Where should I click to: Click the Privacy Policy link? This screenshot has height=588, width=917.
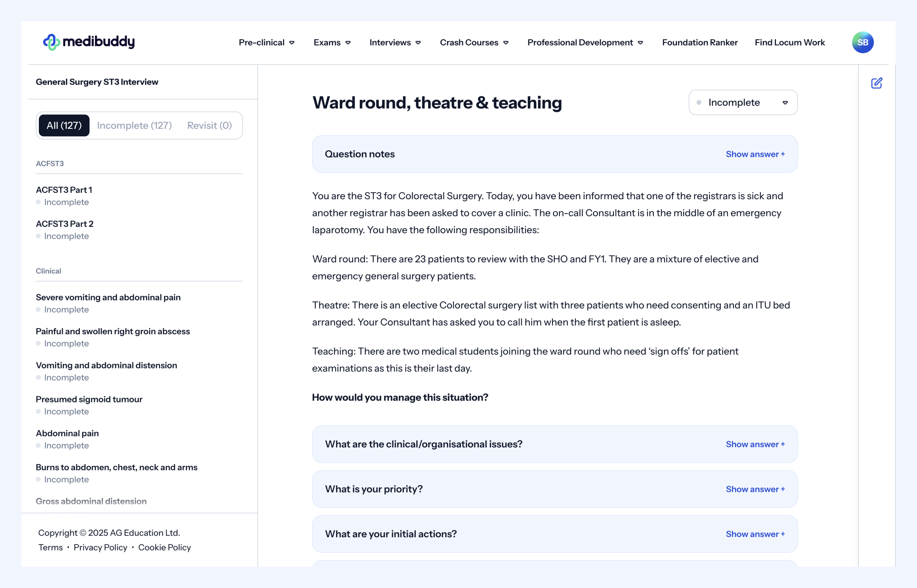(x=100, y=547)
